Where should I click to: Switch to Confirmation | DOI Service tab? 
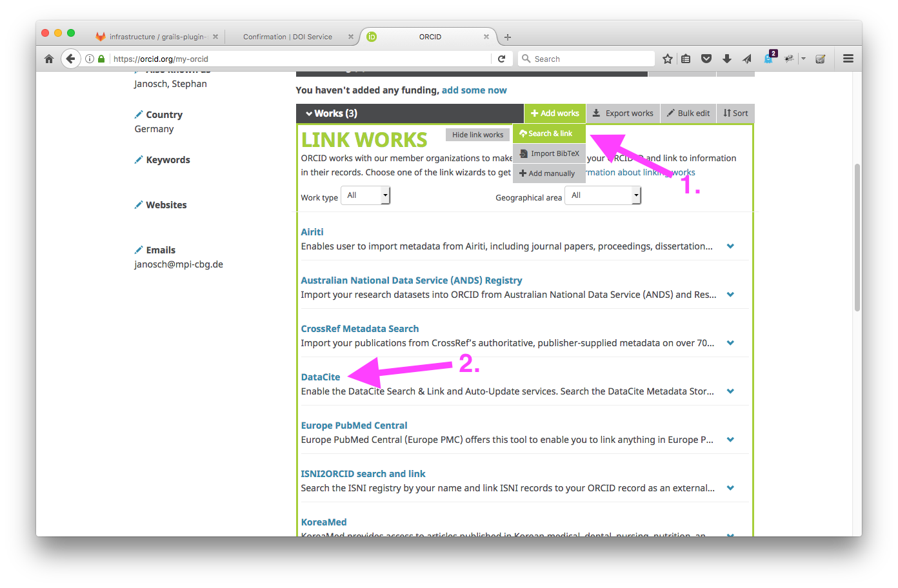(x=288, y=37)
